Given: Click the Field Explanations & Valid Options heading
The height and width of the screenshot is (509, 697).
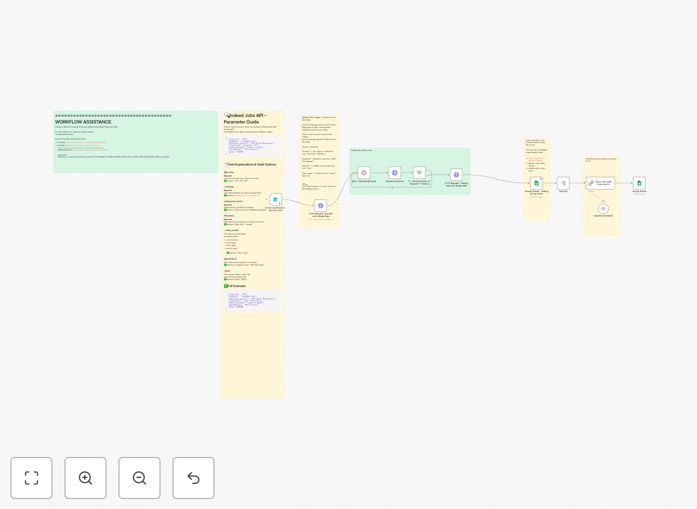Looking at the screenshot, I should (x=251, y=164).
